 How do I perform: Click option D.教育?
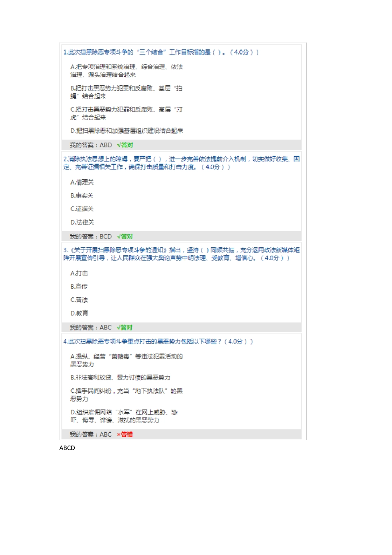coord(79,313)
